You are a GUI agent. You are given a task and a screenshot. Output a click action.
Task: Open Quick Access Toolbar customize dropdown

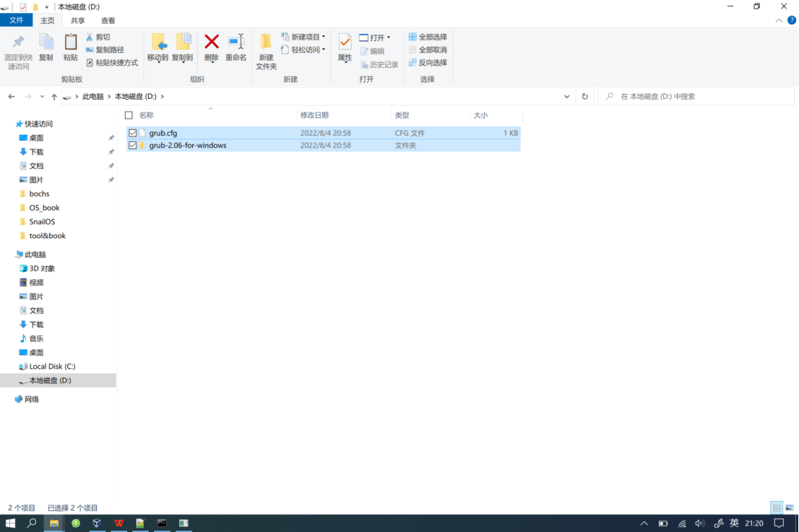(46, 6)
